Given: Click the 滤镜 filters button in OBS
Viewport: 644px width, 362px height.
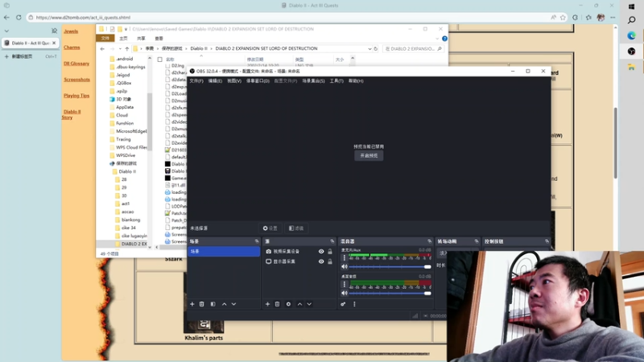Looking at the screenshot, I should click(x=296, y=228).
